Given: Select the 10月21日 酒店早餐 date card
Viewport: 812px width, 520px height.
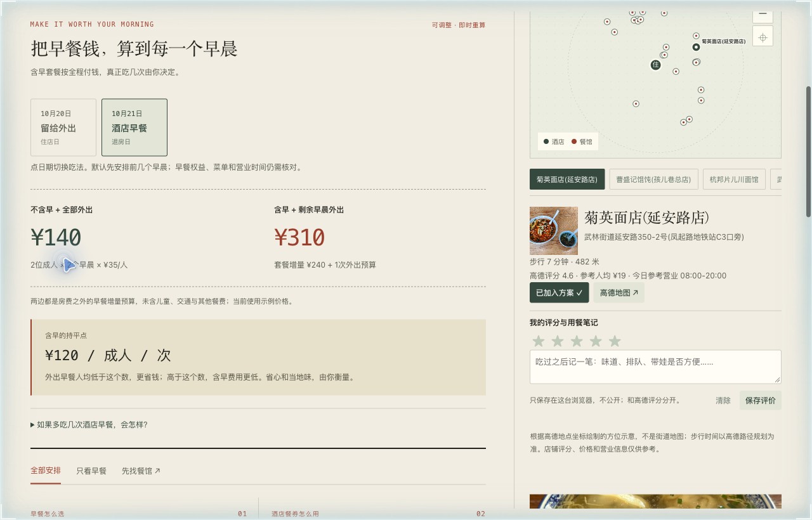Looking at the screenshot, I should point(134,127).
